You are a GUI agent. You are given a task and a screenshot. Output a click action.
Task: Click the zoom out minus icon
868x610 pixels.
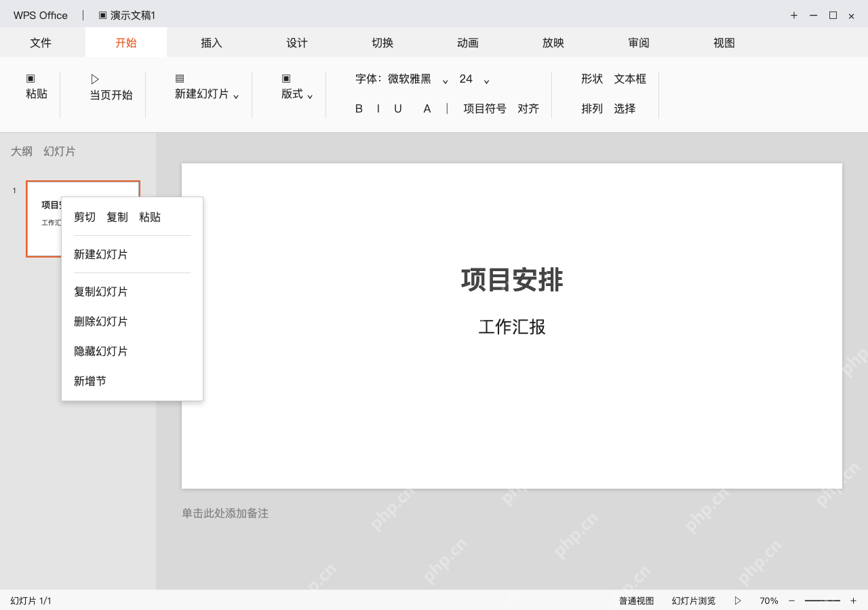791,601
